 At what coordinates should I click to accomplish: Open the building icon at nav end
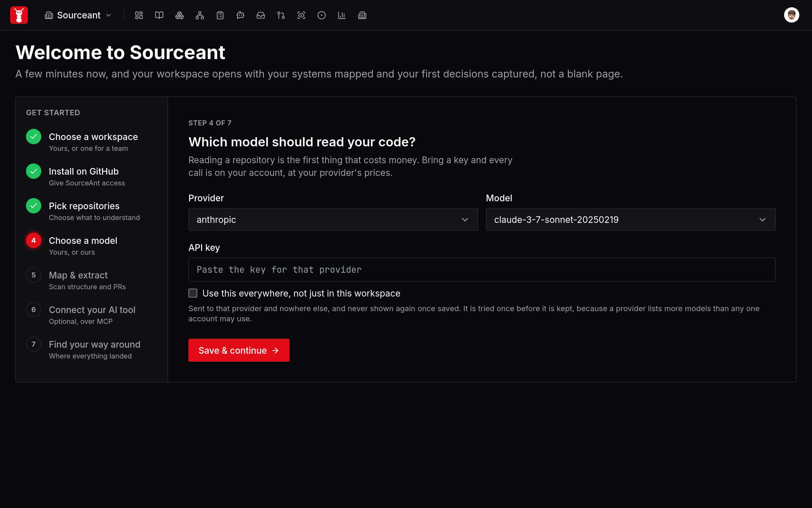tap(362, 15)
